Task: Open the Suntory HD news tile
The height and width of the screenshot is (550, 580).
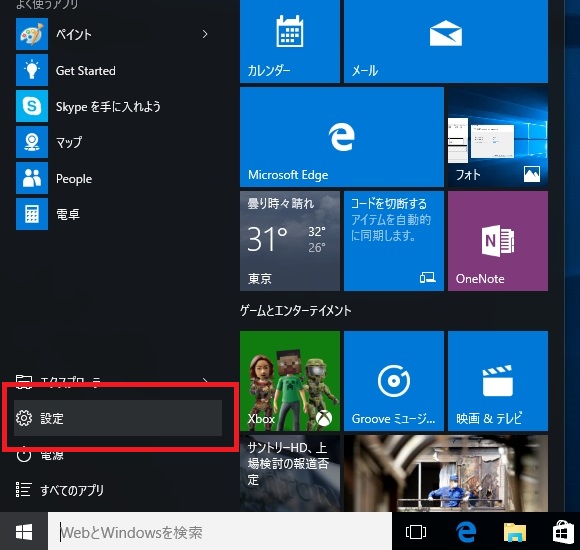Action: pyautogui.click(x=290, y=473)
